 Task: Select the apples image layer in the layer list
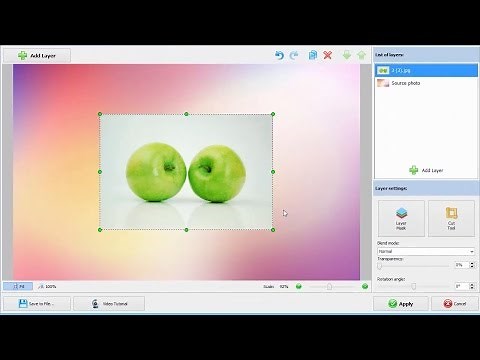pos(426,70)
